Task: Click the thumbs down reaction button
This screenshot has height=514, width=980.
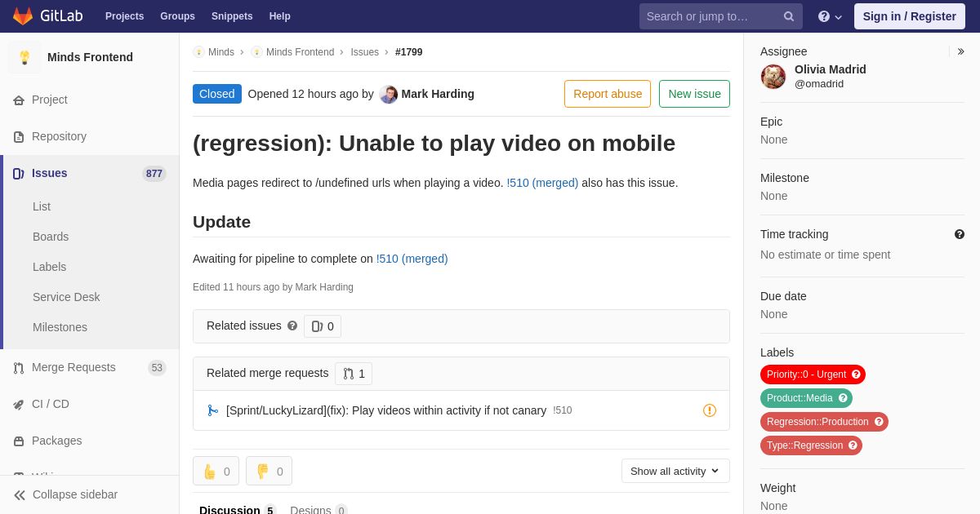Action: pos(269,471)
